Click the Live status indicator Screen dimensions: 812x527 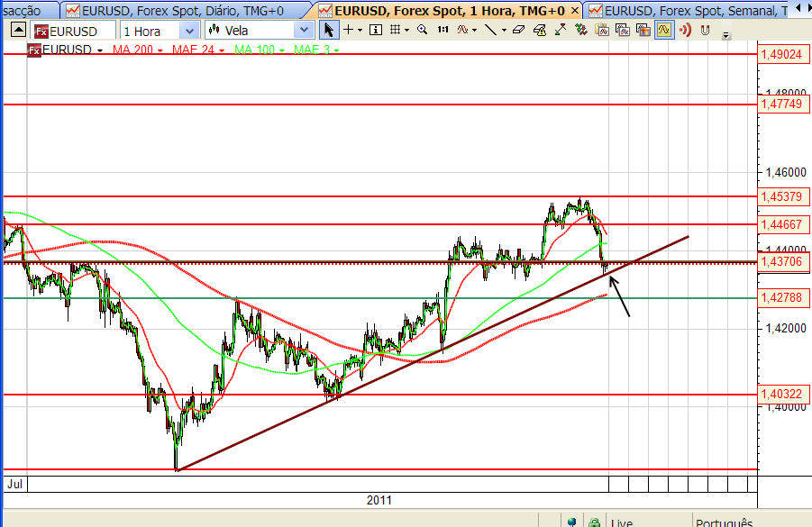point(622,522)
